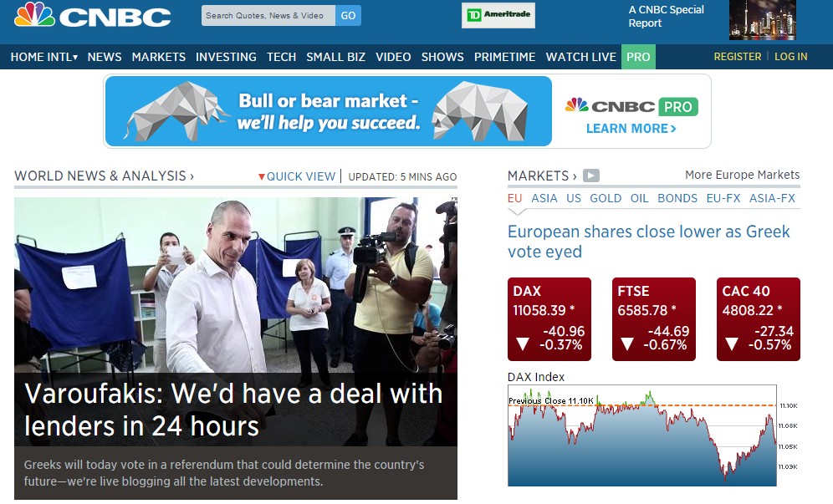833x504 pixels.
Task: Click the search quotes input field
Action: coord(268,15)
